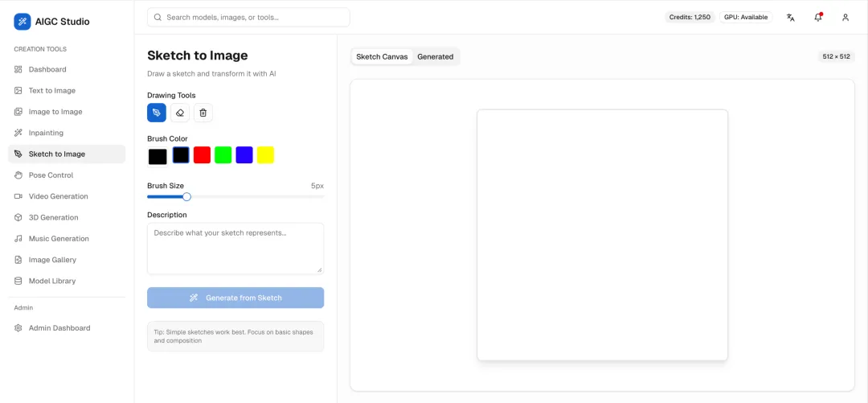Open the language translation icon

click(x=791, y=17)
